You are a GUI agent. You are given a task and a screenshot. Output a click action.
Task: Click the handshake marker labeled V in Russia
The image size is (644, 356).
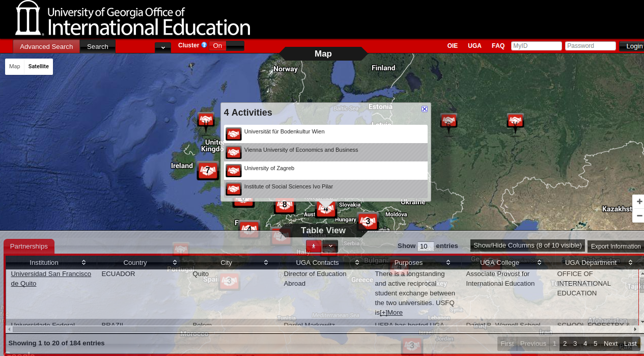click(x=515, y=122)
